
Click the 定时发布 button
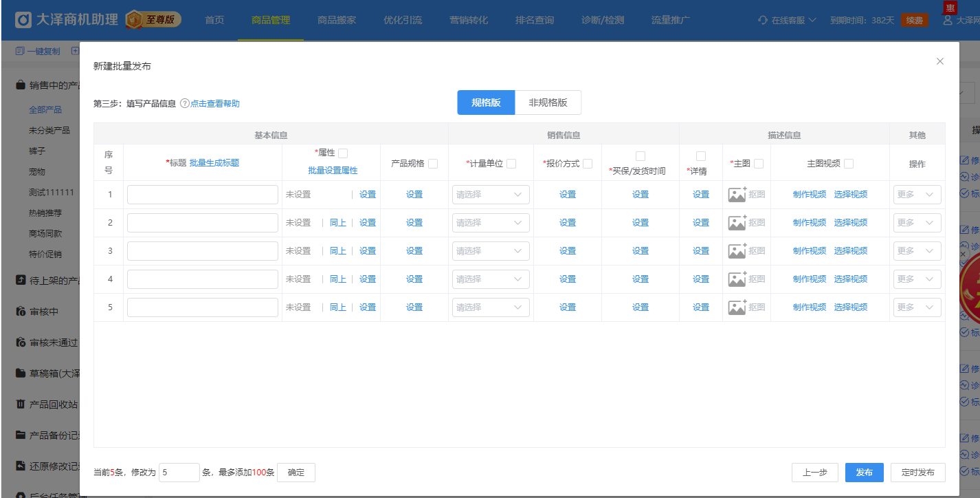[x=918, y=473]
